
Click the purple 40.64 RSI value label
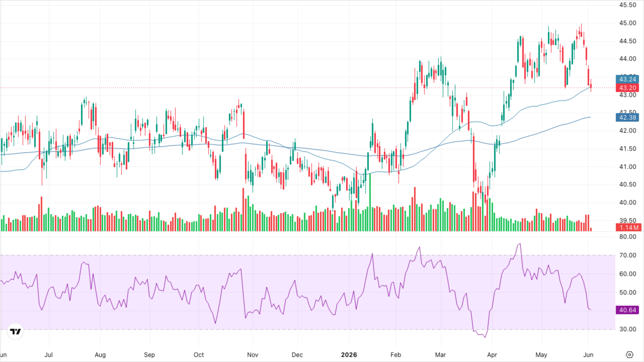pos(627,310)
